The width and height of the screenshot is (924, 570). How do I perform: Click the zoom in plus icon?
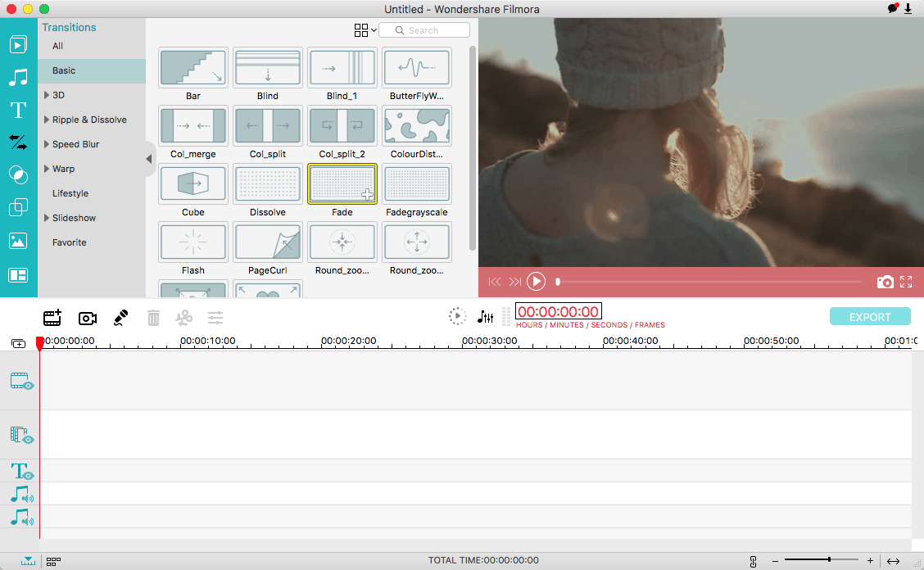[871, 560]
